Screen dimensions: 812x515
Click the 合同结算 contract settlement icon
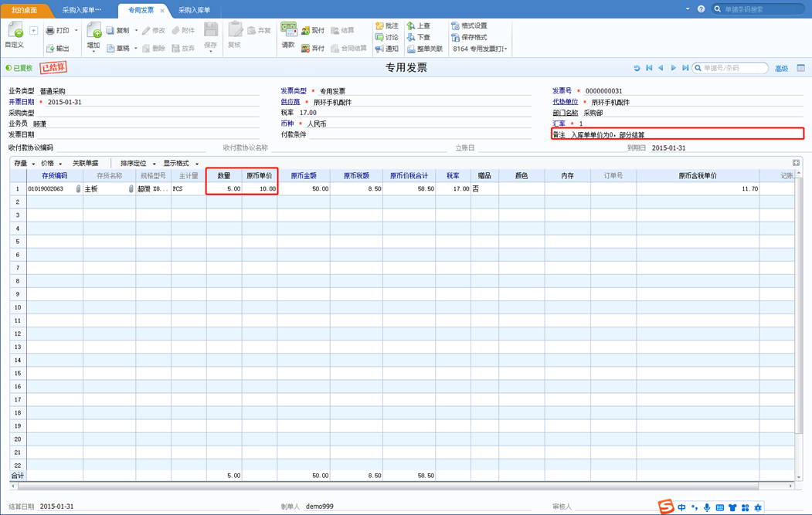335,48
